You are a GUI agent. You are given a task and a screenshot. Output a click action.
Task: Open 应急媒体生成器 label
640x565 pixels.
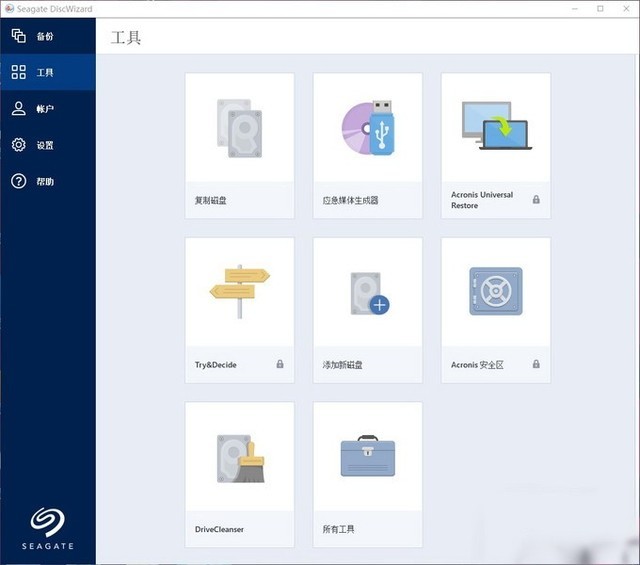[351, 200]
